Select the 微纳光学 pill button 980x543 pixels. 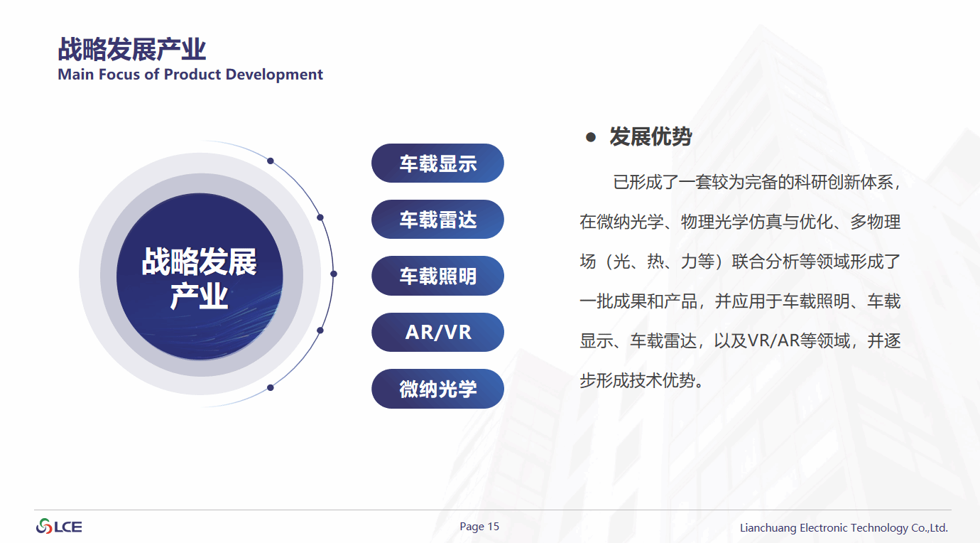coord(437,389)
